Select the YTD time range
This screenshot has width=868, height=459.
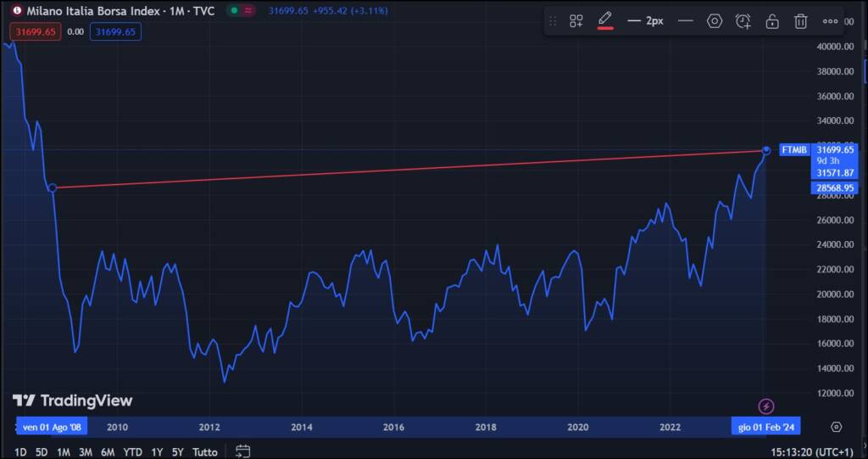pos(132,452)
